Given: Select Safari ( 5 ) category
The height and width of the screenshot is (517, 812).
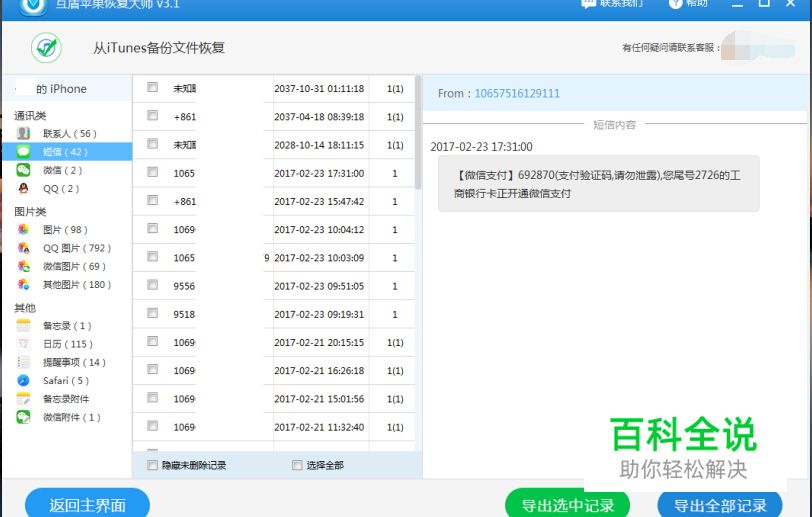Looking at the screenshot, I should [66, 381].
